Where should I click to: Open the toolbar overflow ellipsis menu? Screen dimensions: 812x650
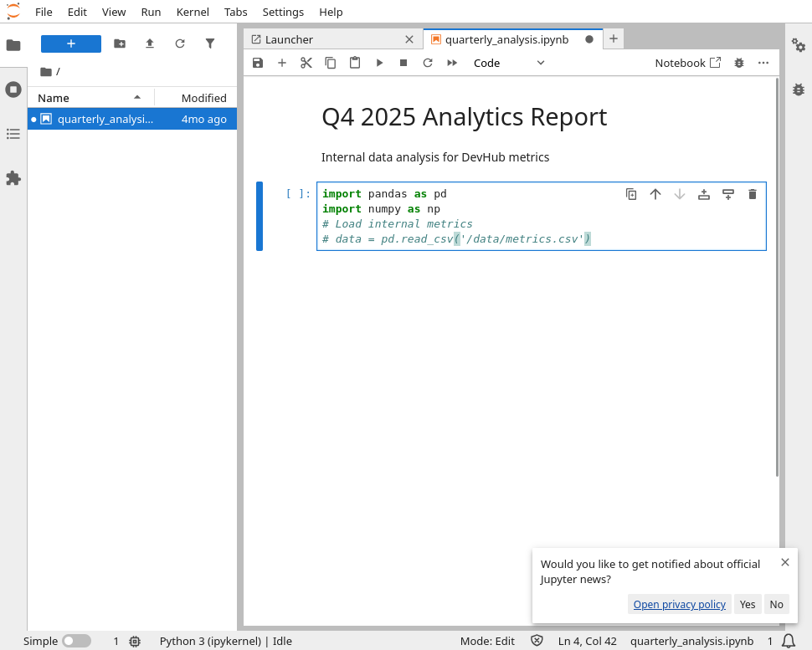pos(763,63)
